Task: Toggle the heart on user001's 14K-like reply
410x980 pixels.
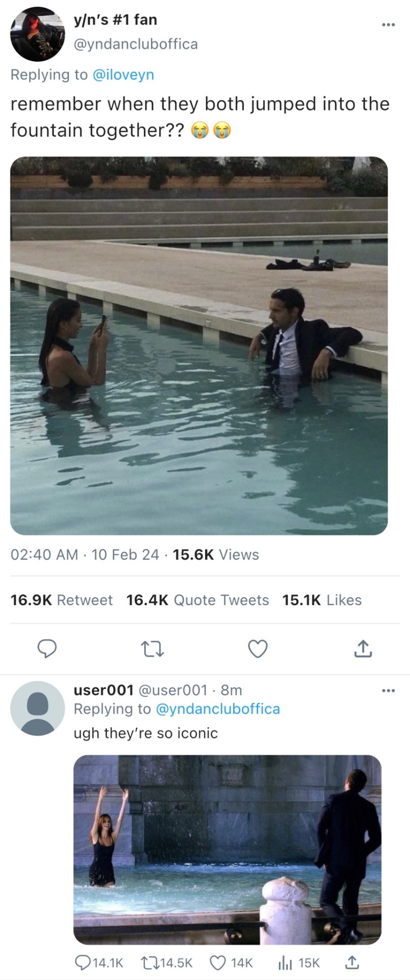Action: pyautogui.click(x=218, y=963)
